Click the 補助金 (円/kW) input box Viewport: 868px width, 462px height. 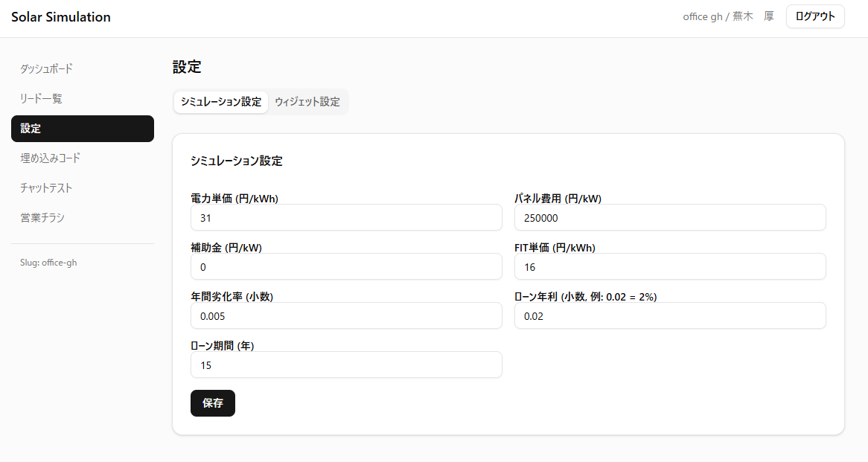[346, 267]
